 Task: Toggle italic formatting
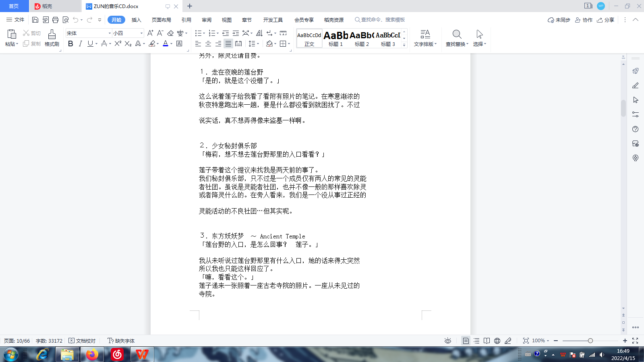click(80, 43)
